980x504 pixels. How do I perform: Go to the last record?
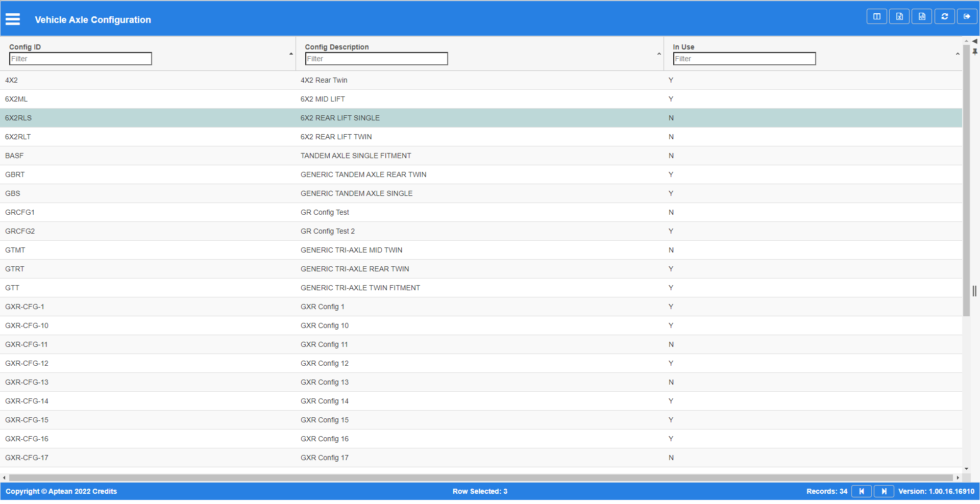pyautogui.click(x=884, y=491)
